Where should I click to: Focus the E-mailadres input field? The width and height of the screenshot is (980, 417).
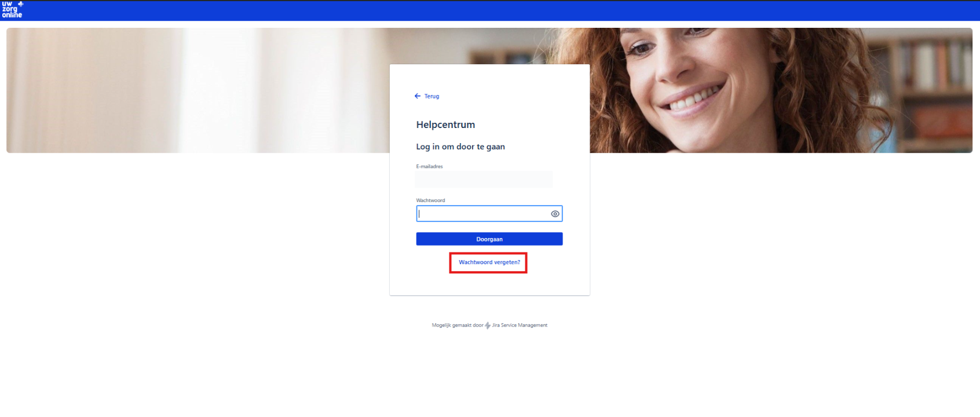(484, 180)
